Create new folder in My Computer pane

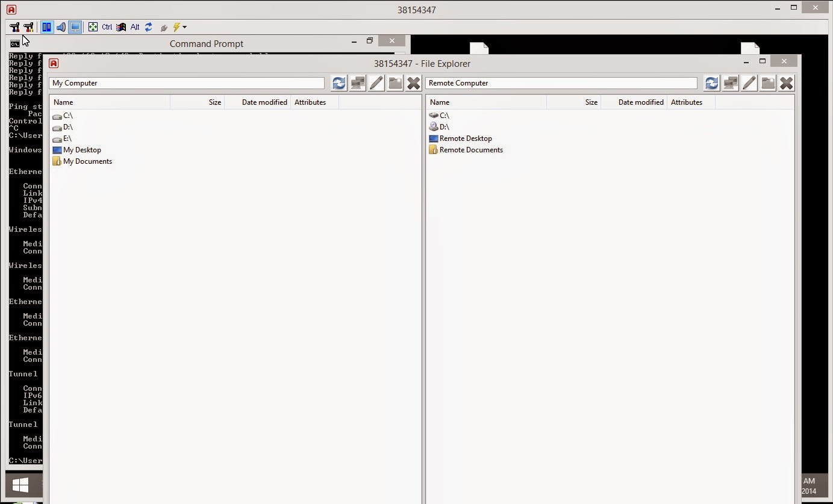click(x=395, y=83)
